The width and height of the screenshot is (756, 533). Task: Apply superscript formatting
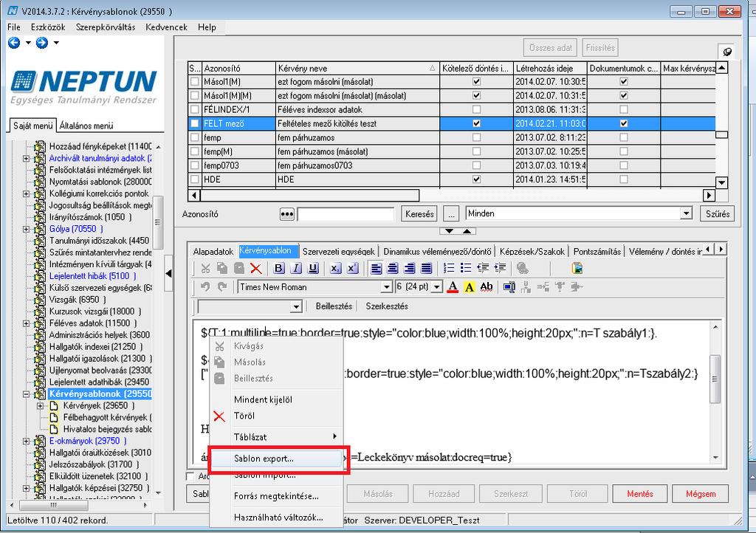click(x=352, y=269)
